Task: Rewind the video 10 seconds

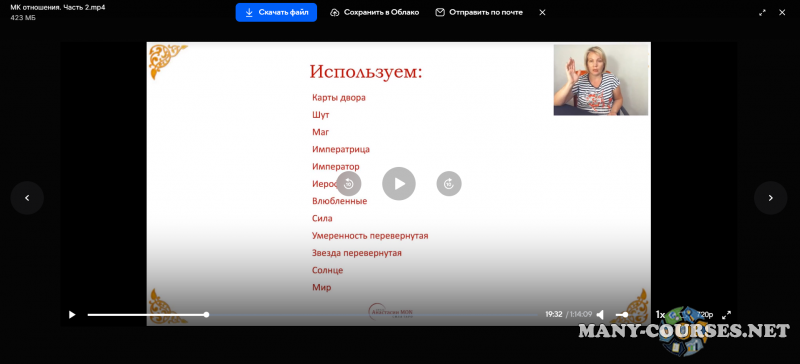Action: click(348, 184)
